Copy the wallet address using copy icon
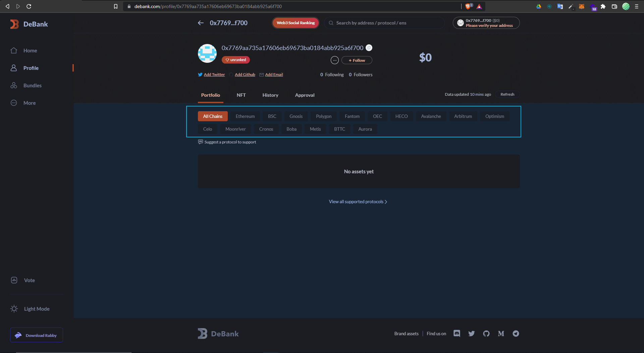 [x=369, y=48]
